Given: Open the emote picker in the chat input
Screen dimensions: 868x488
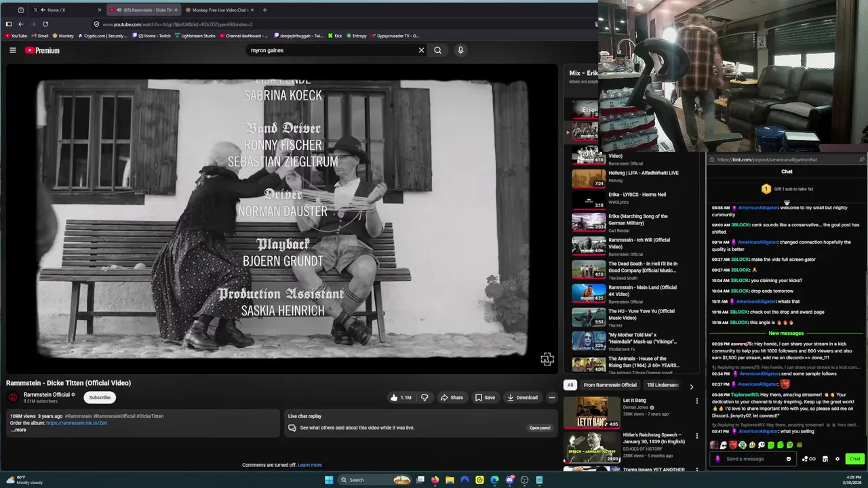Looking at the screenshot, I should [x=789, y=459].
